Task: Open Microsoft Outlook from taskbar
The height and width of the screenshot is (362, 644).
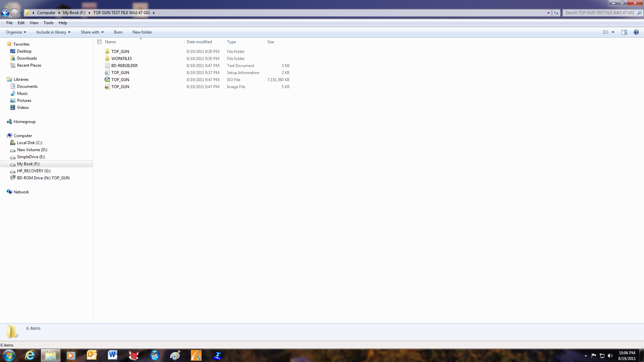Action: [92, 355]
